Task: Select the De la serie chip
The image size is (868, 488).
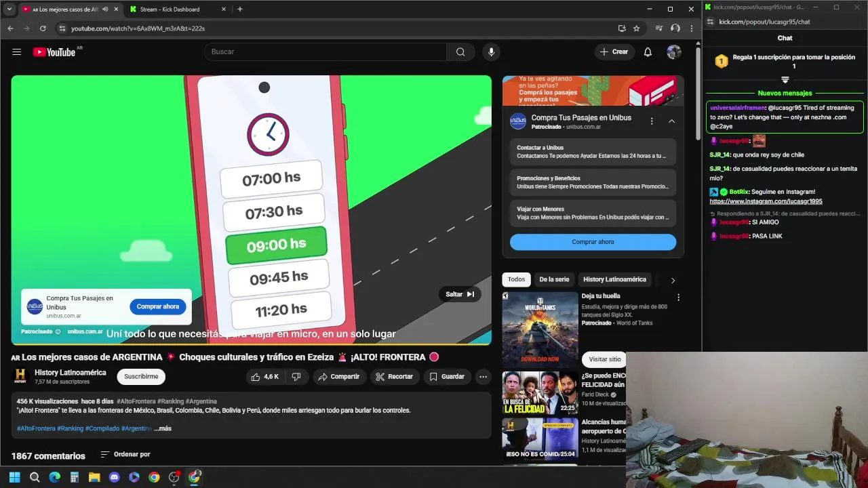Action: coord(554,279)
